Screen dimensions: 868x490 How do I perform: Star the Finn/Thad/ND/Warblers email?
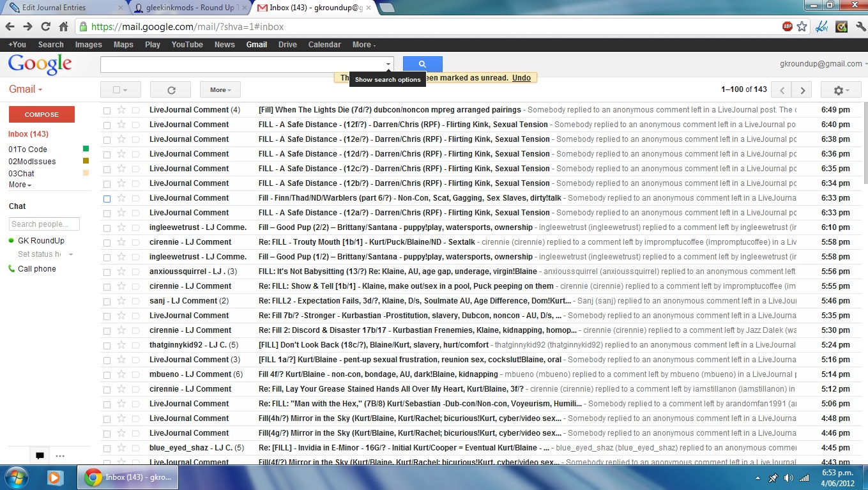pyautogui.click(x=121, y=198)
